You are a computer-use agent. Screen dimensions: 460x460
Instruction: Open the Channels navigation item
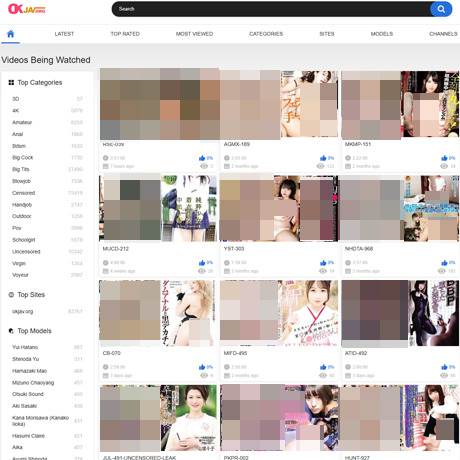[443, 34]
